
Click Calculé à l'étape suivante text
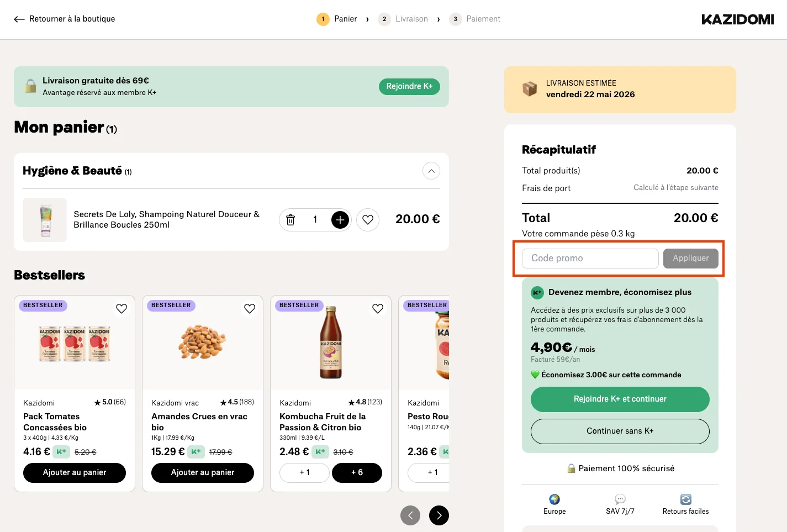pyautogui.click(x=676, y=188)
